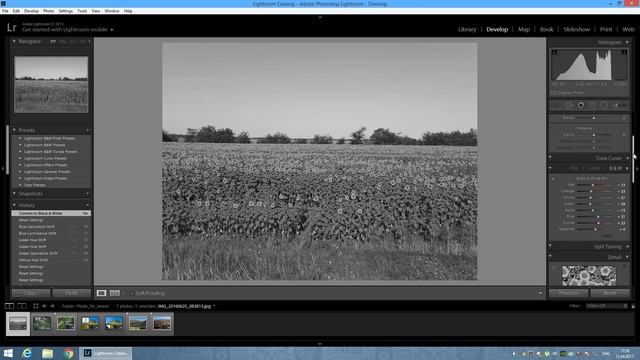
Task: Click the Copy button
Action: [x=31, y=293]
